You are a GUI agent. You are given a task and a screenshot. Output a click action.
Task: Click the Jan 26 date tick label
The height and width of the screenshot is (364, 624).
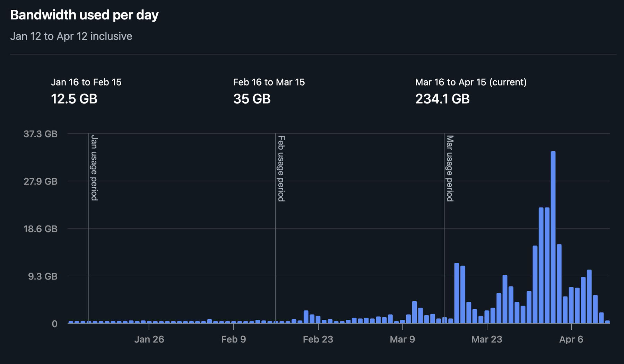tap(149, 339)
